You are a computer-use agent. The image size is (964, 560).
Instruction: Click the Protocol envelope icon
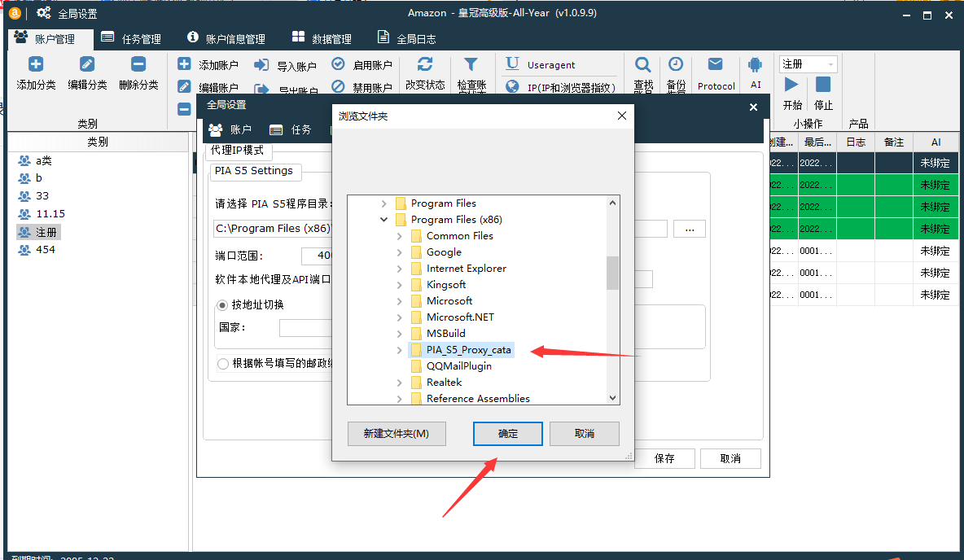(715, 64)
